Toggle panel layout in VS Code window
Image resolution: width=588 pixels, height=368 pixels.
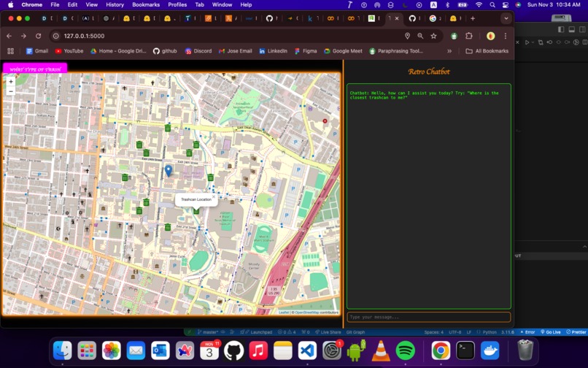tap(571, 29)
